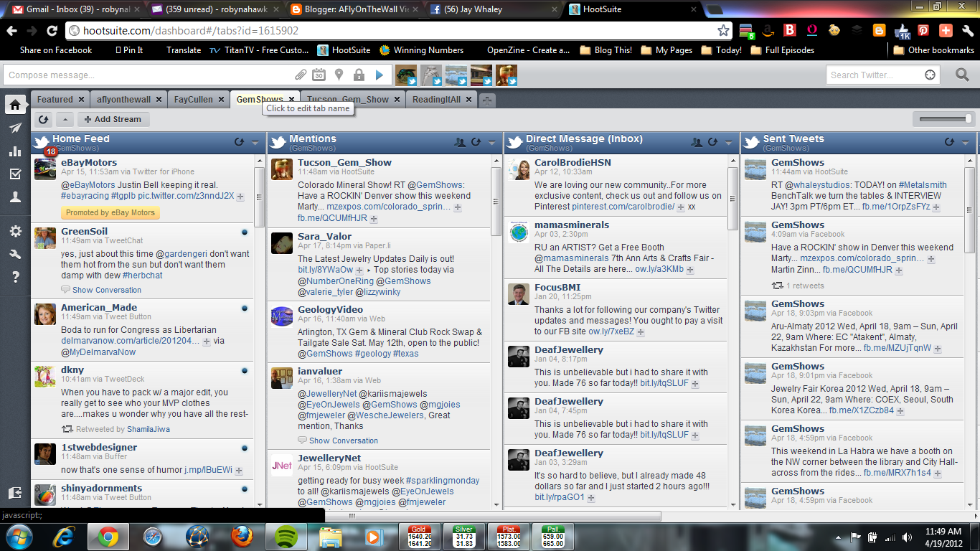
Task: Open the Assignments checkmark sidebar icon
Action: pos(15,174)
